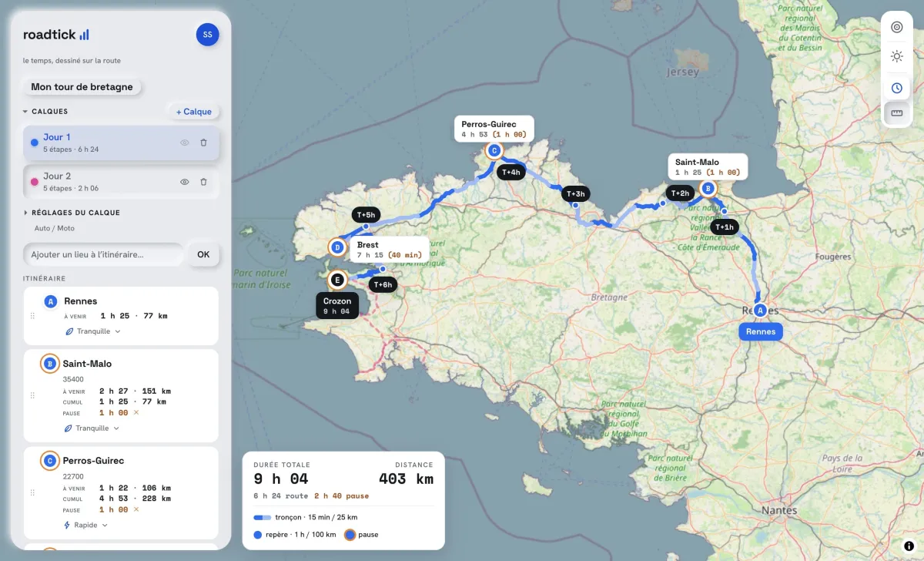Click the C badge on Perros-Guirec card

(x=50, y=461)
